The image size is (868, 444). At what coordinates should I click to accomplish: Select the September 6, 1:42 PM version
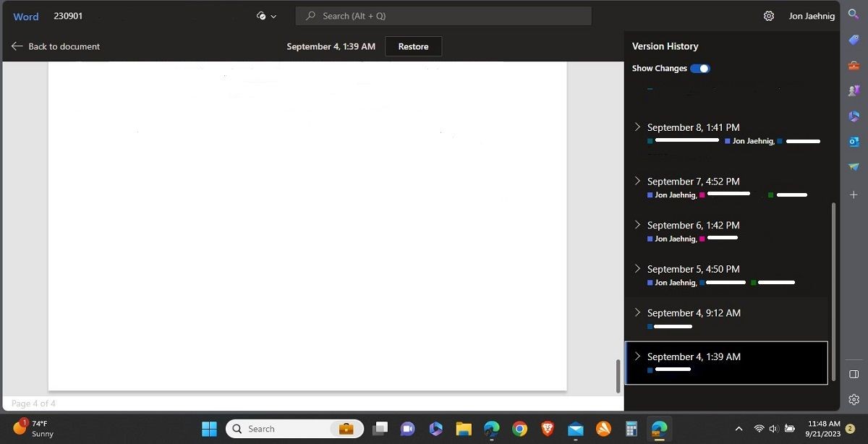point(726,231)
